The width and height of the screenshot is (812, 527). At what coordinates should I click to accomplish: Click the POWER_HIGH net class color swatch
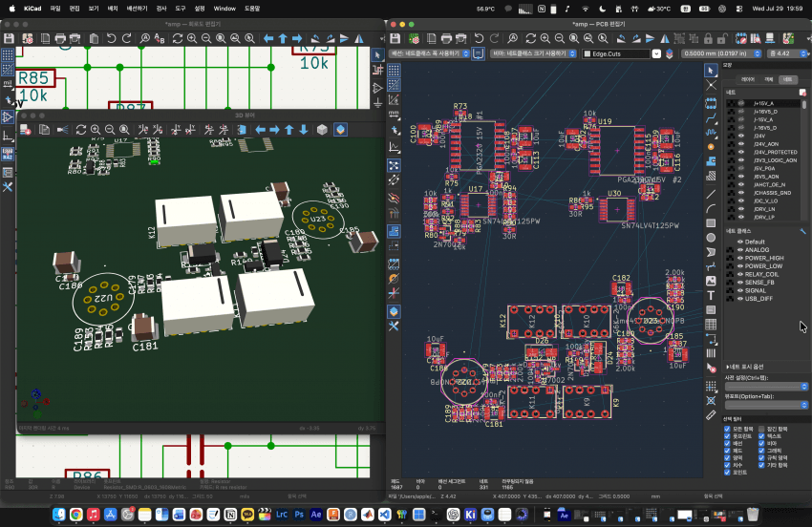click(731, 258)
